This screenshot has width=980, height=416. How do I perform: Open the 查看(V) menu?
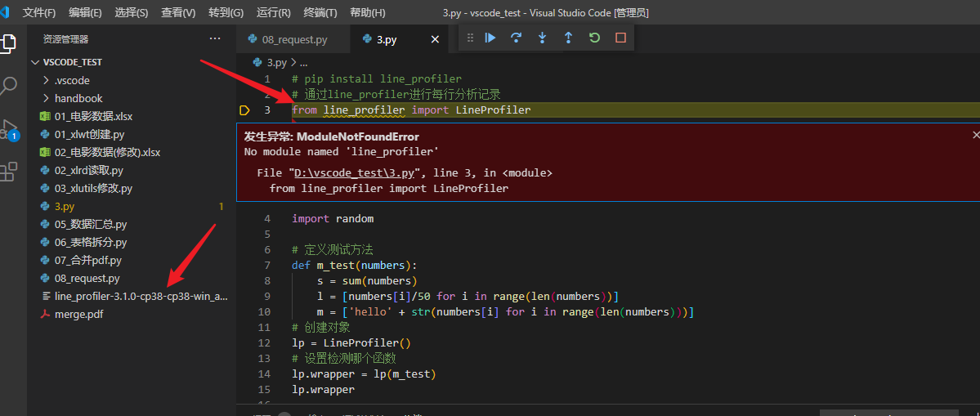(x=178, y=12)
